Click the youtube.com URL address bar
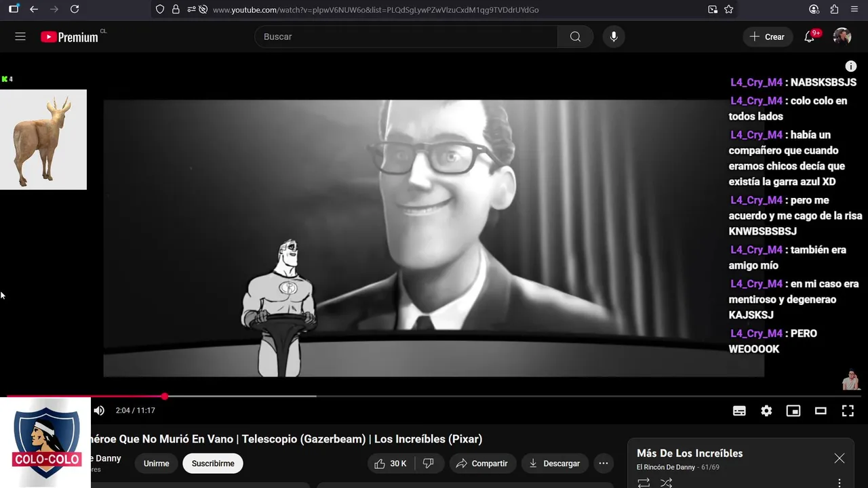868x488 pixels. [x=376, y=10]
